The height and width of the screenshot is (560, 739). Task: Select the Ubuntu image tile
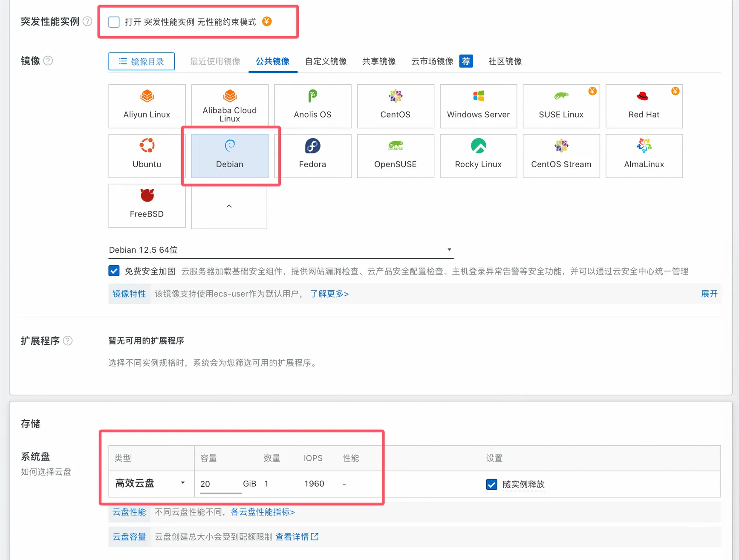click(147, 156)
